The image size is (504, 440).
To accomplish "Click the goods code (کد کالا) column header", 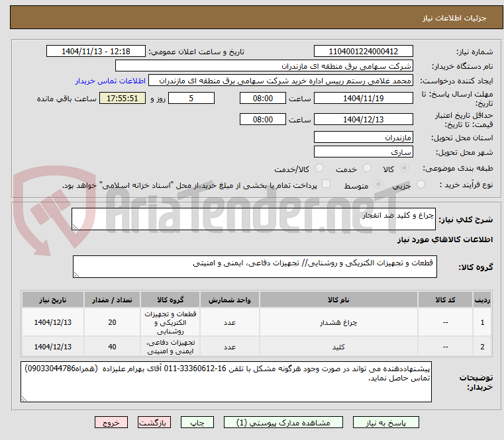I will pos(445,300).
